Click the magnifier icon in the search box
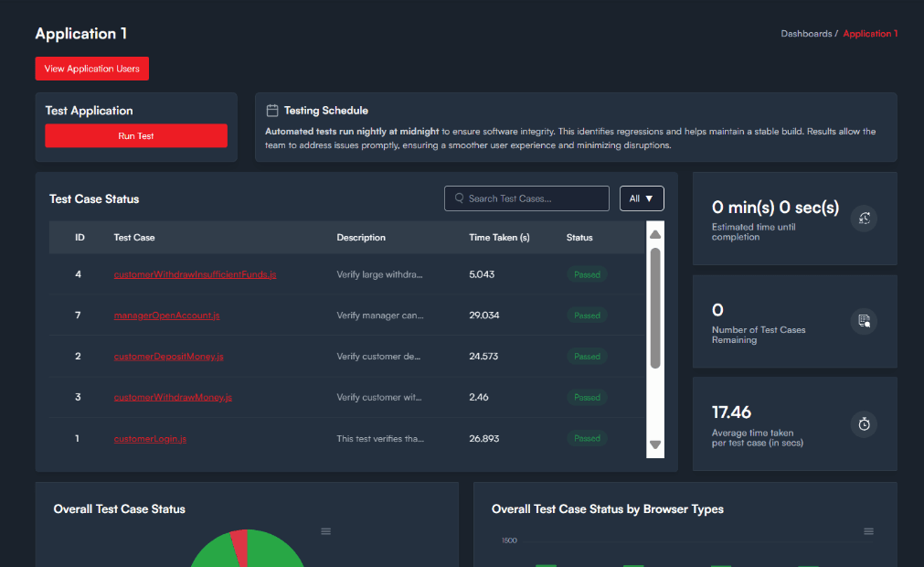This screenshot has width=924, height=567. point(459,198)
